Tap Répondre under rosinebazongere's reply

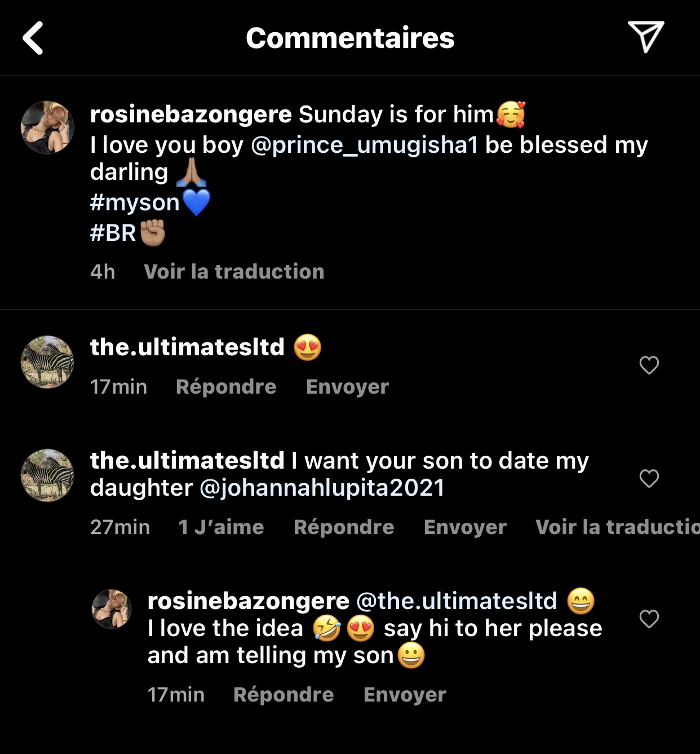[283, 695]
